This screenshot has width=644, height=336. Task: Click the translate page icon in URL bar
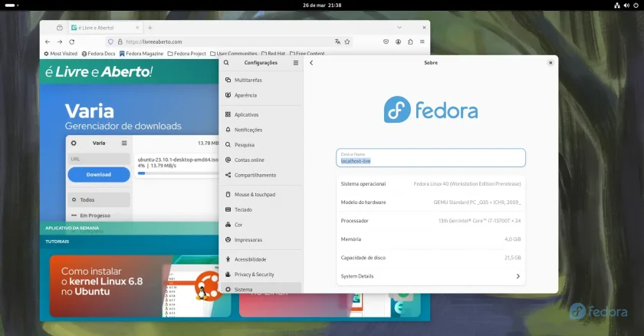coord(337,42)
